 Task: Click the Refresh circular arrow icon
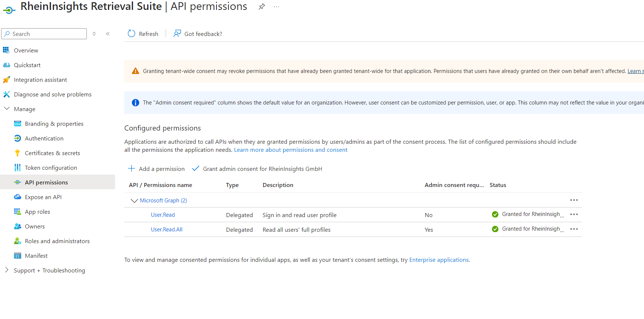click(x=131, y=34)
